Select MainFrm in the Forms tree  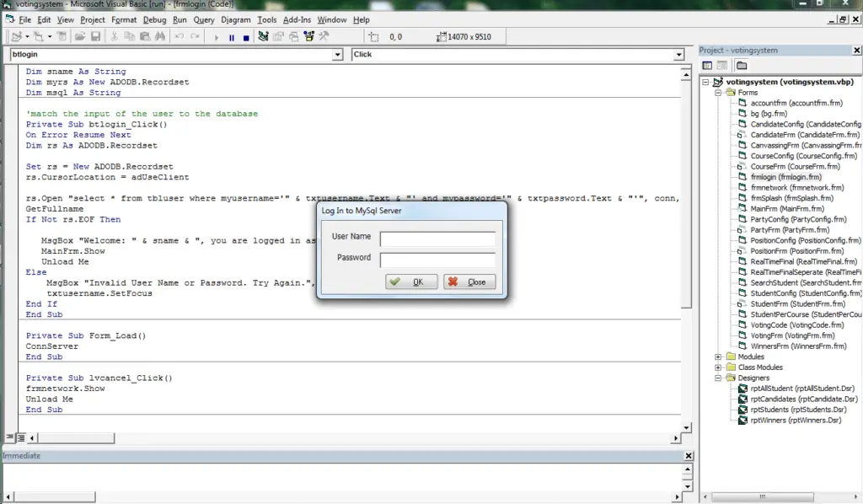tap(768, 209)
